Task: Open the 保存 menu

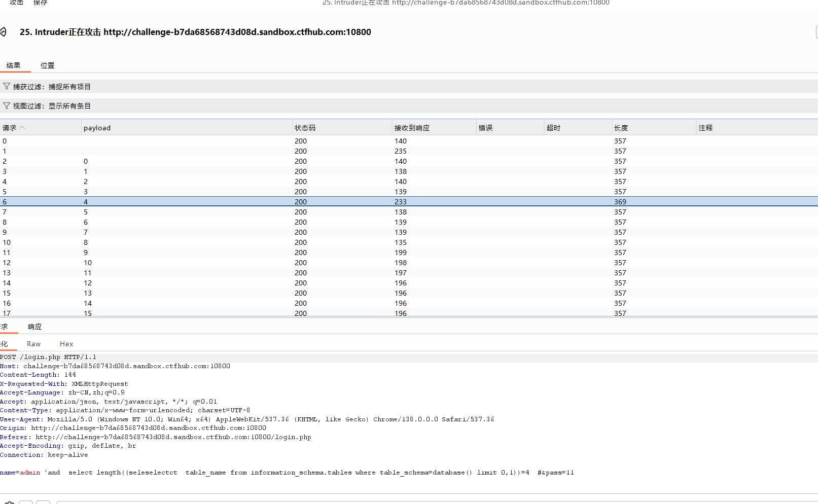Action: pos(40,3)
